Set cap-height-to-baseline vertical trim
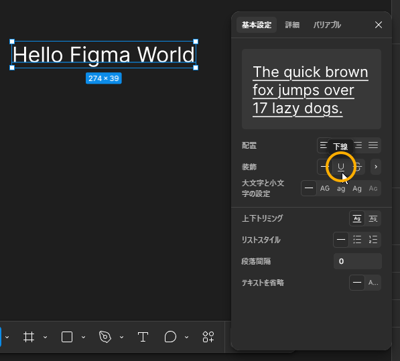 click(x=373, y=219)
